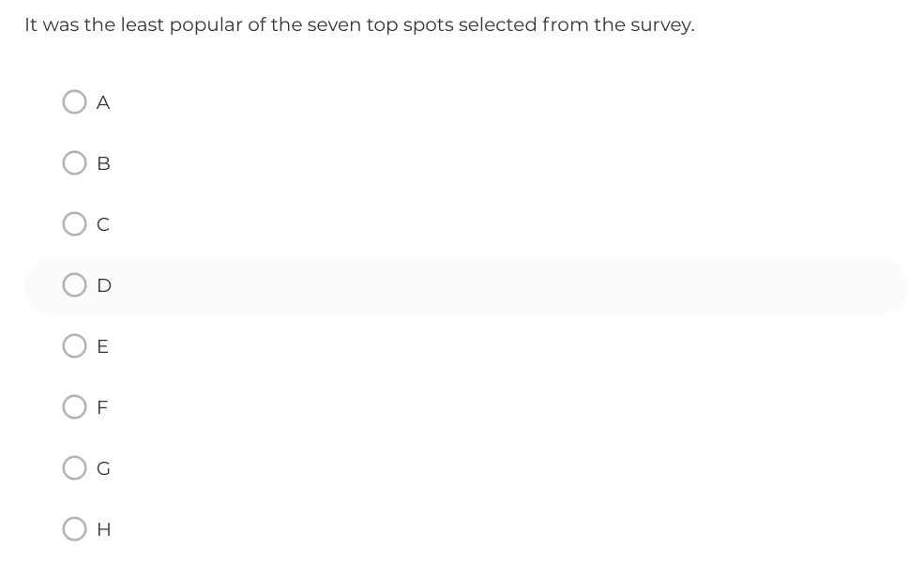Mark option D's radio button
924x565 pixels.
click(74, 285)
